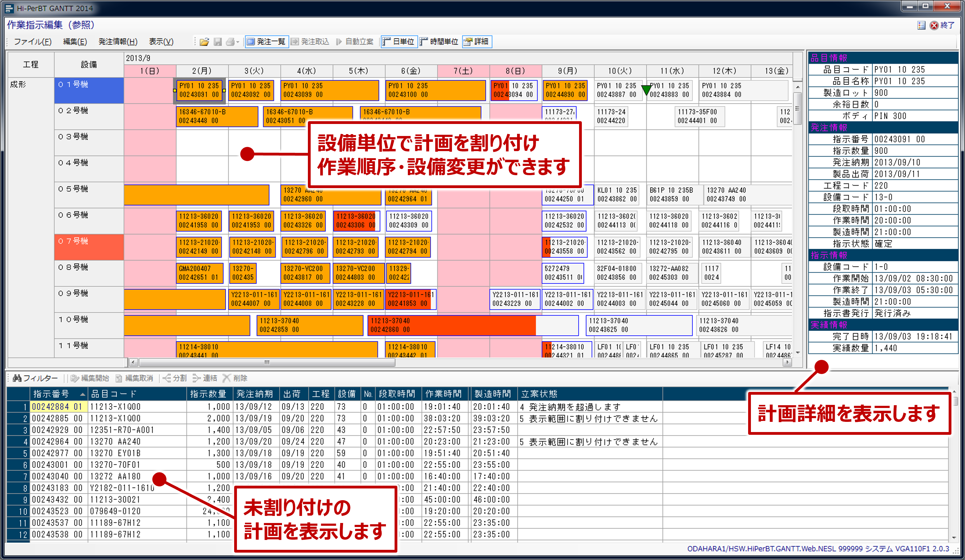Select the １０号機 equipment row
The image size is (965, 560).
click(x=89, y=325)
